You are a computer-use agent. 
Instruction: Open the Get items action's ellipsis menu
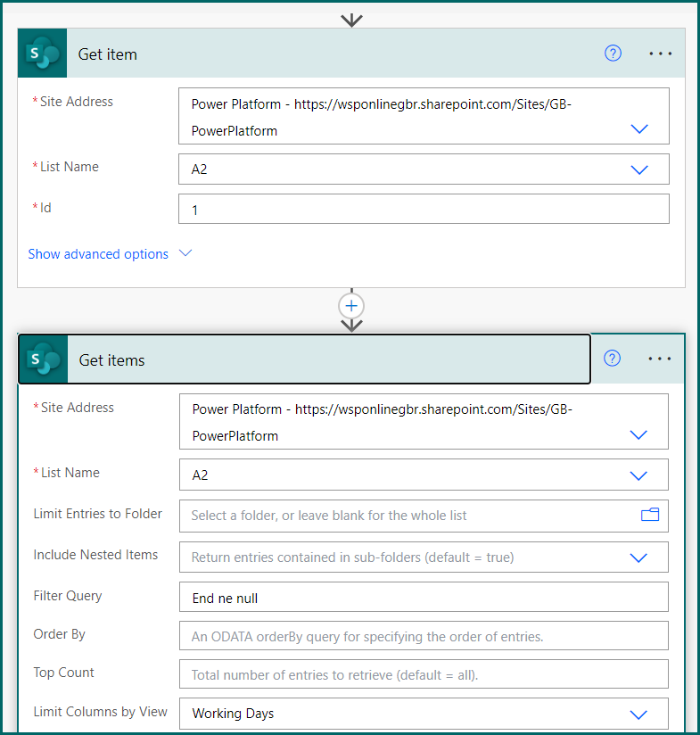coord(659,359)
